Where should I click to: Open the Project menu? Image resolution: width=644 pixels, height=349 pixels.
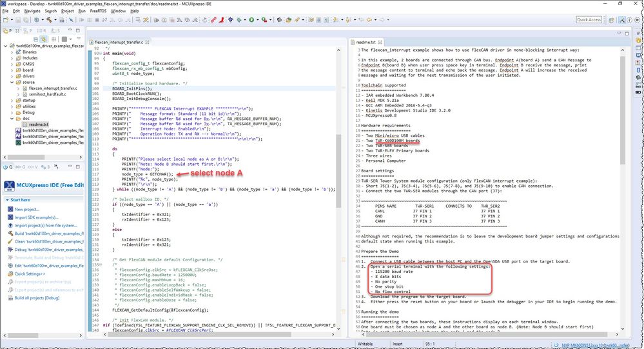pyautogui.click(x=67, y=11)
